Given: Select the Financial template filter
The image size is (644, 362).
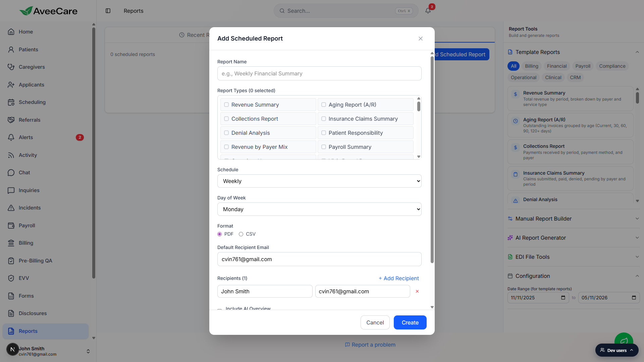Looking at the screenshot, I should pyautogui.click(x=557, y=66).
